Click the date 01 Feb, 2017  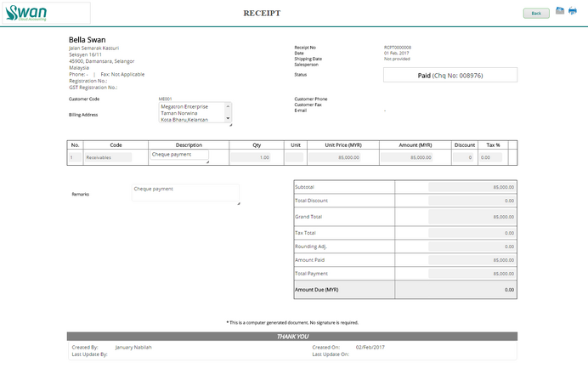point(396,53)
